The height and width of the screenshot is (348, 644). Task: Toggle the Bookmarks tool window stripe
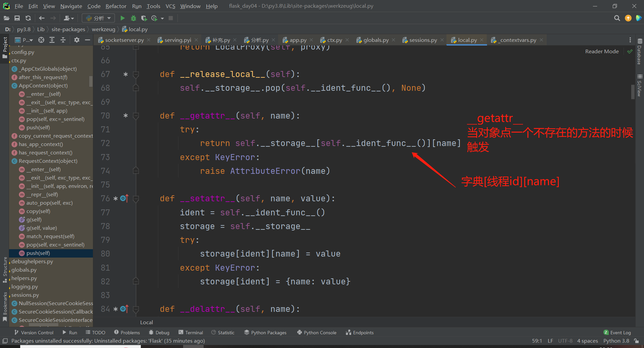pyautogui.click(x=5, y=306)
